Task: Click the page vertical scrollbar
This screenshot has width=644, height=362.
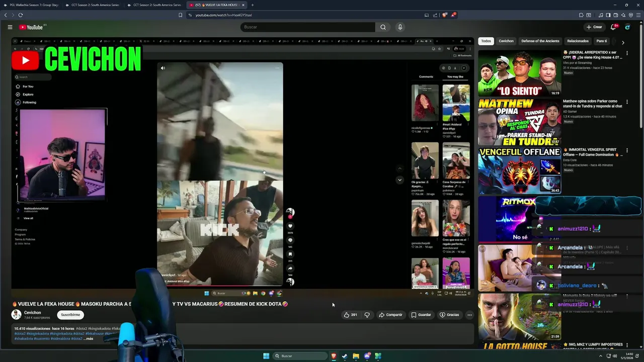Action: point(641,75)
